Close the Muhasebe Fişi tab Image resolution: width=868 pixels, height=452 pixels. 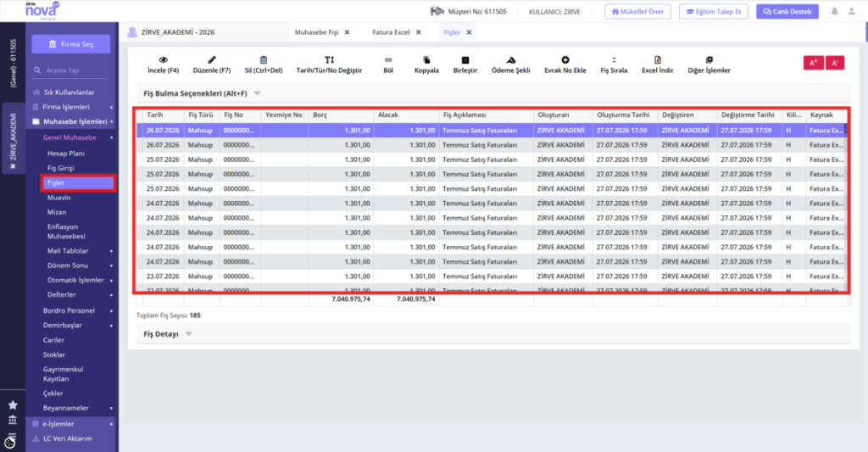coord(347,32)
